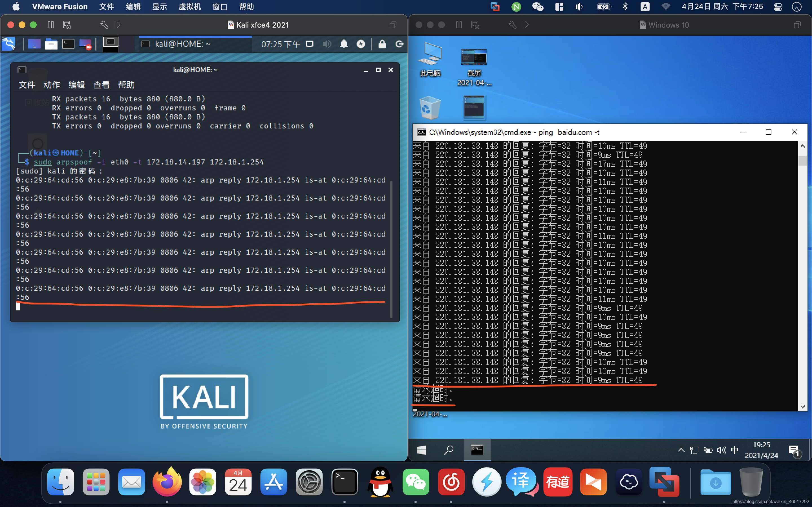Open the 查看 menu in the Kali terminal
This screenshot has height=507, width=812.
pyautogui.click(x=101, y=85)
